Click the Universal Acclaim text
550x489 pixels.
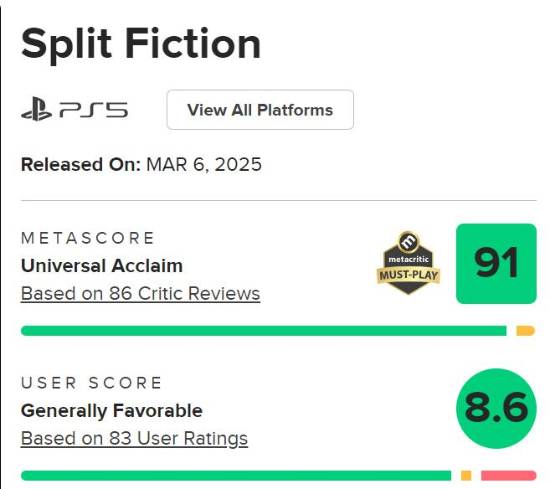[102, 266]
